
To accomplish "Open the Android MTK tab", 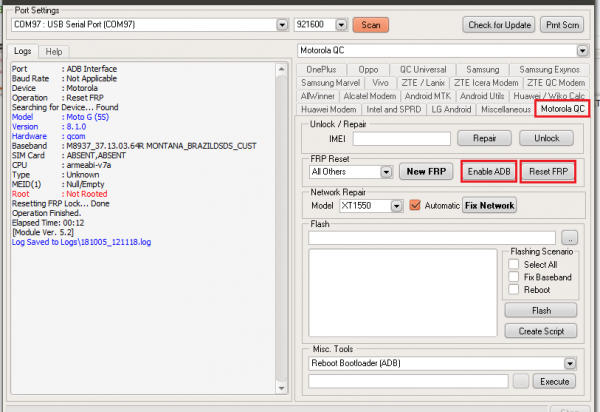I will [428, 96].
